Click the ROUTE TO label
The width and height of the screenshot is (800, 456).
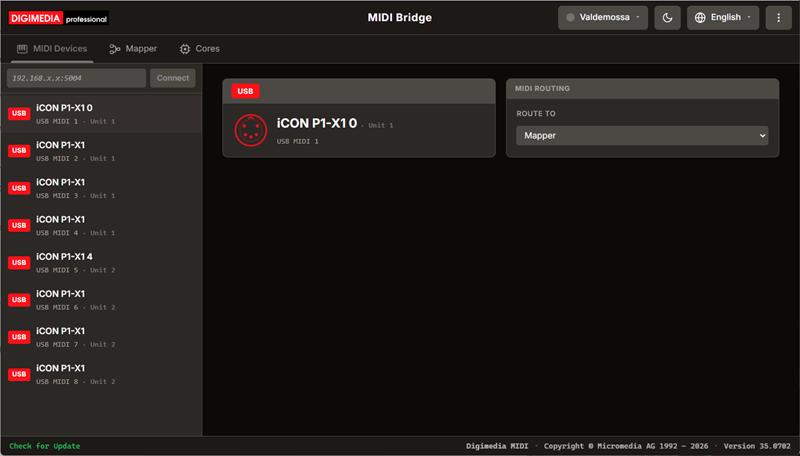[x=536, y=114]
